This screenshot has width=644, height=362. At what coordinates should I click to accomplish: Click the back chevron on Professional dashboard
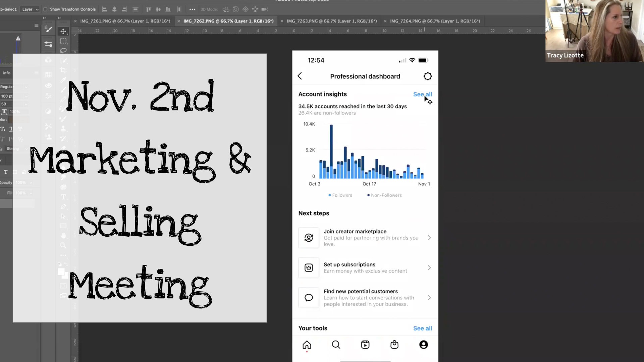(x=300, y=76)
